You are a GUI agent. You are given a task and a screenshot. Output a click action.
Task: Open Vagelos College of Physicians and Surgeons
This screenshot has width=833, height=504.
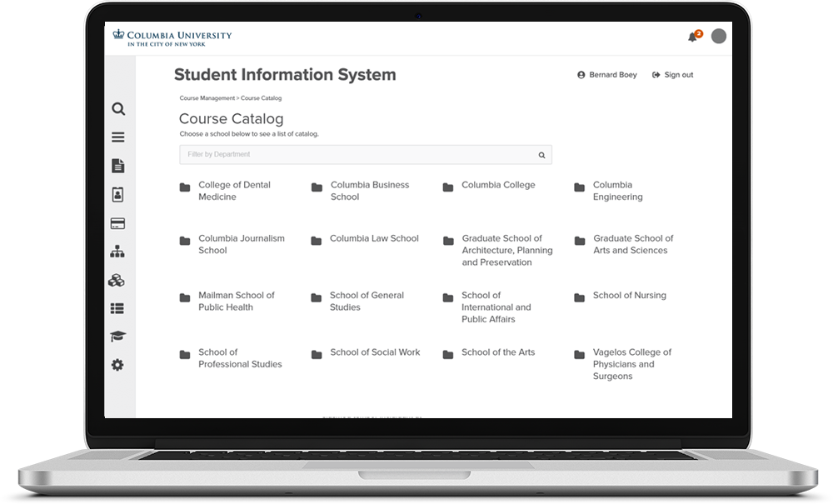click(x=632, y=364)
